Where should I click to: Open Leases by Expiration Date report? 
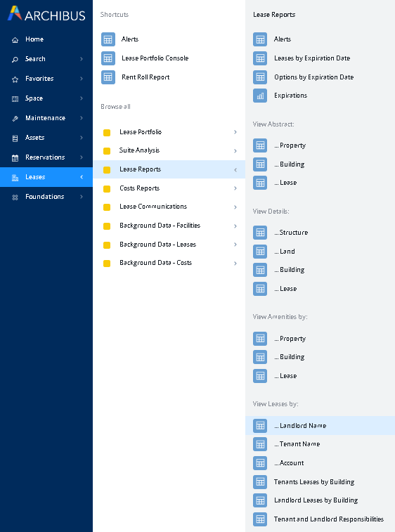[x=312, y=58]
